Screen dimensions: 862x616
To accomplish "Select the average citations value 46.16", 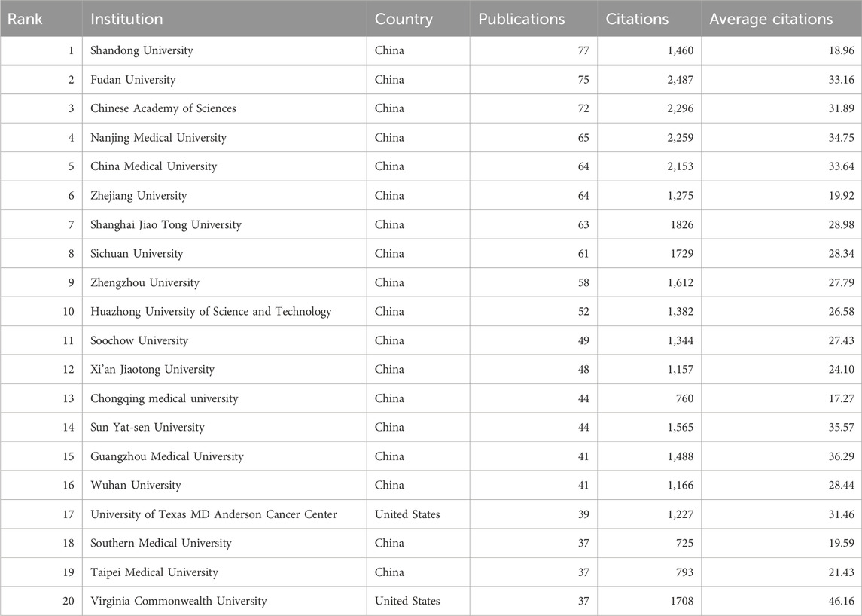I will 842,601.
